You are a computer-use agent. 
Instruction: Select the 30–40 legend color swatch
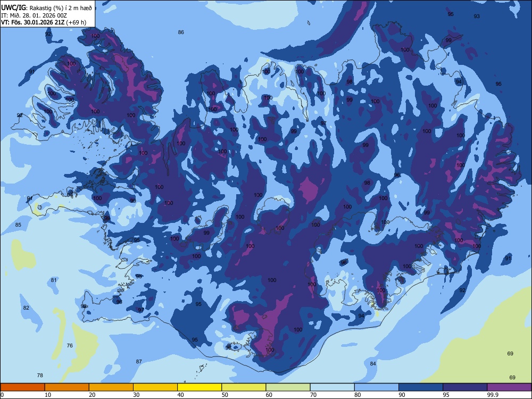click(x=155, y=387)
